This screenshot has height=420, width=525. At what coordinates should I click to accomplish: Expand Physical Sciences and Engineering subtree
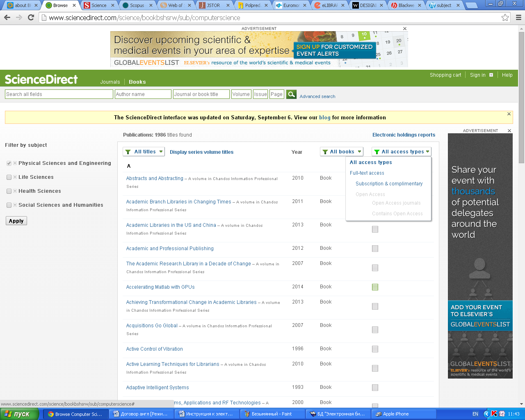tap(15, 163)
